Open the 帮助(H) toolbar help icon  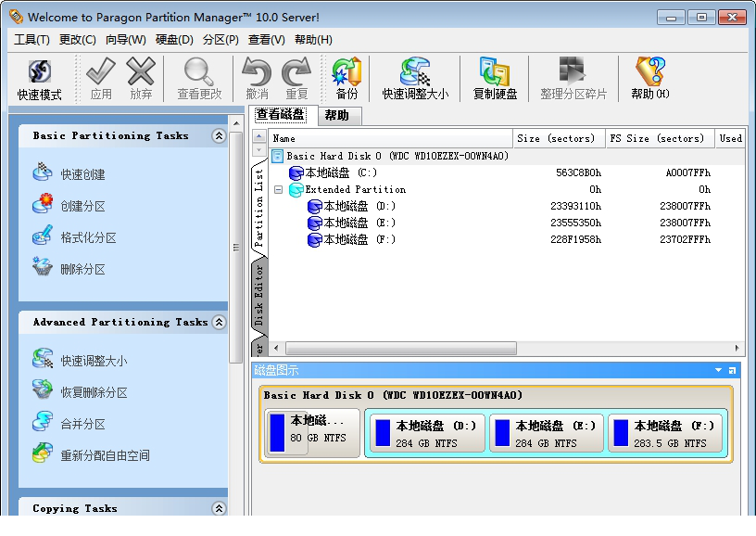coord(649,79)
